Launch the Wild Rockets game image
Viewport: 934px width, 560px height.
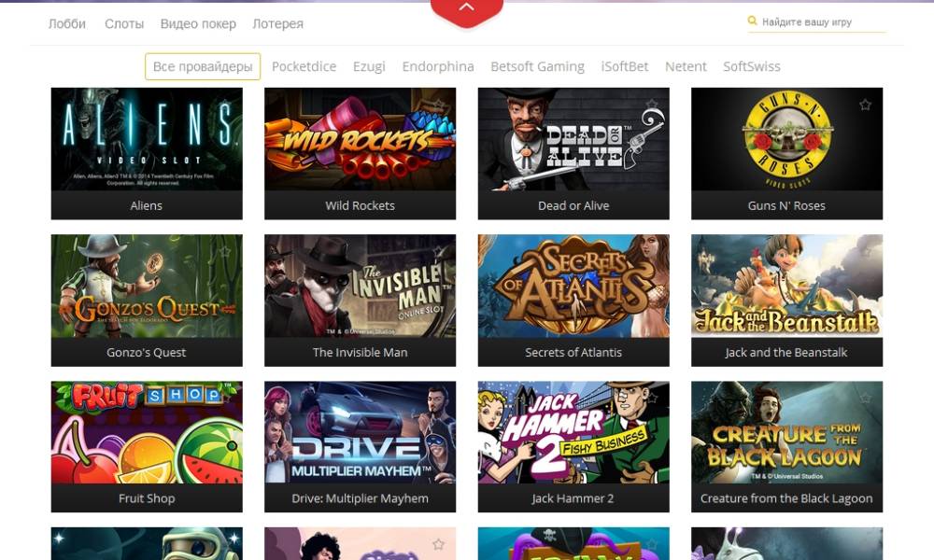click(x=360, y=139)
